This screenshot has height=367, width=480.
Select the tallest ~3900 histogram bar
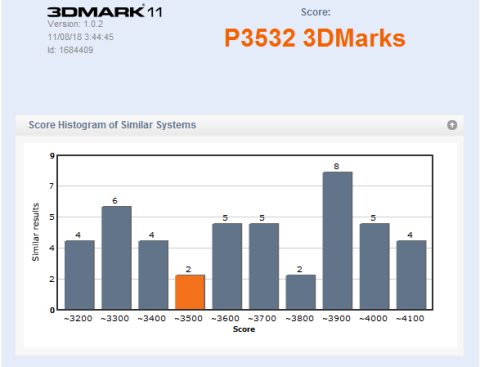[x=337, y=241]
